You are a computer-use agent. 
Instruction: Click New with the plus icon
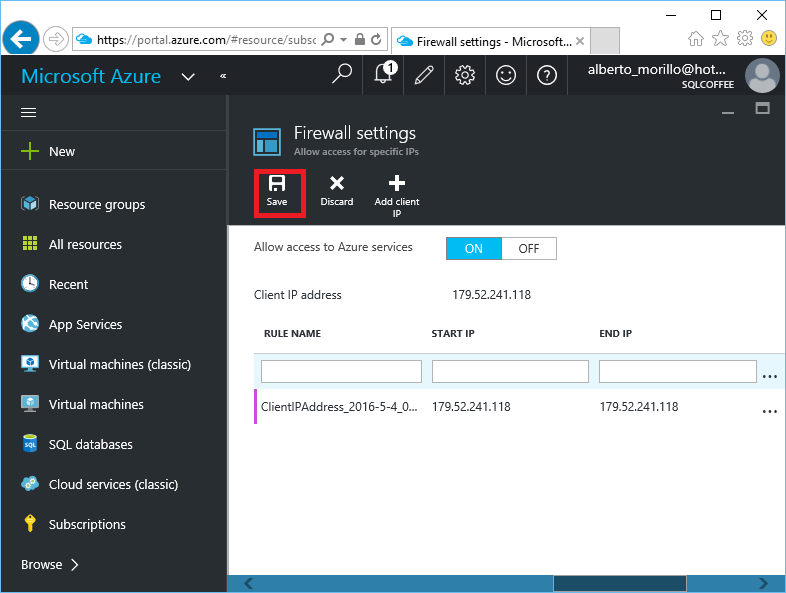tap(48, 151)
